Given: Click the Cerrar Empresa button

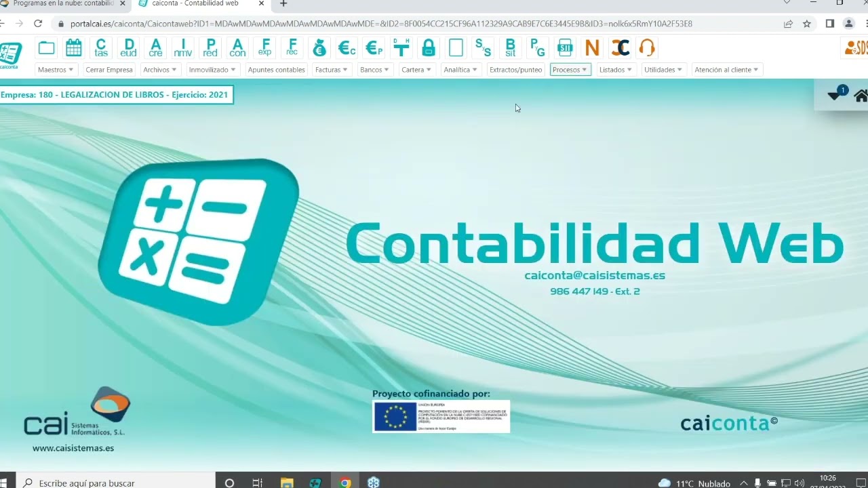Looking at the screenshot, I should (109, 70).
